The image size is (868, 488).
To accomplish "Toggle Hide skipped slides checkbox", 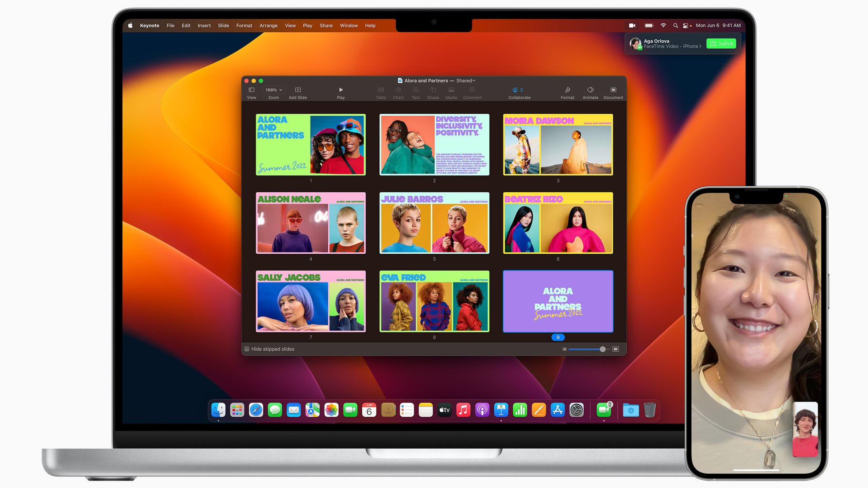I will click(248, 349).
